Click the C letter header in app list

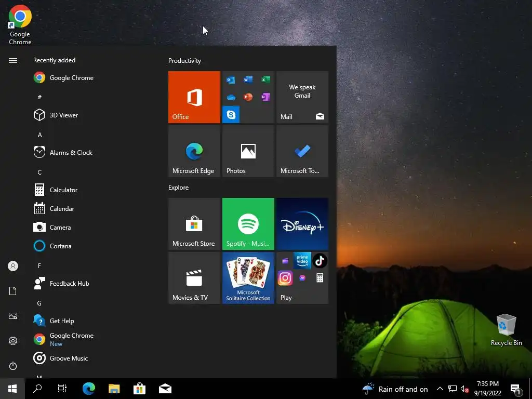click(39, 172)
